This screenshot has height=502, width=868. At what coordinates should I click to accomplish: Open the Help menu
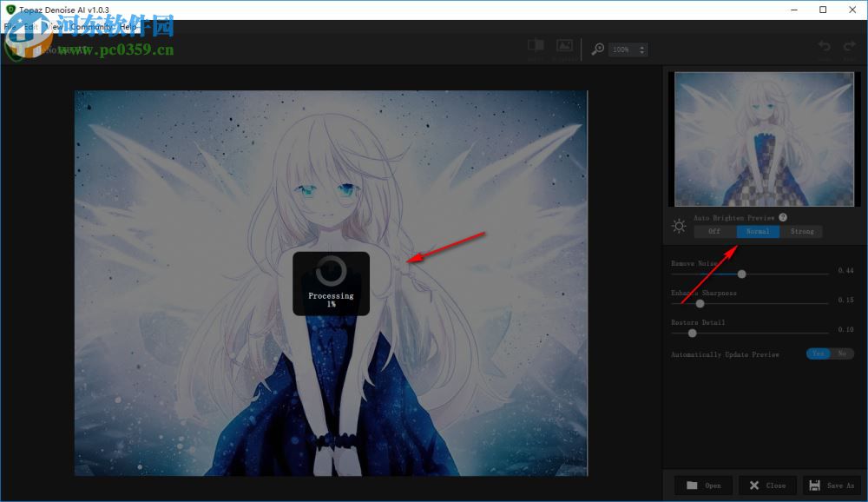click(x=128, y=26)
